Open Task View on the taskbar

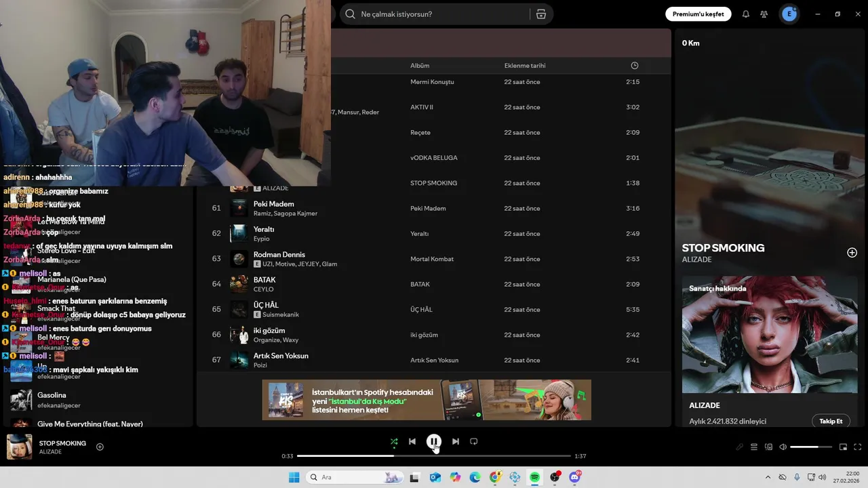pos(414,477)
